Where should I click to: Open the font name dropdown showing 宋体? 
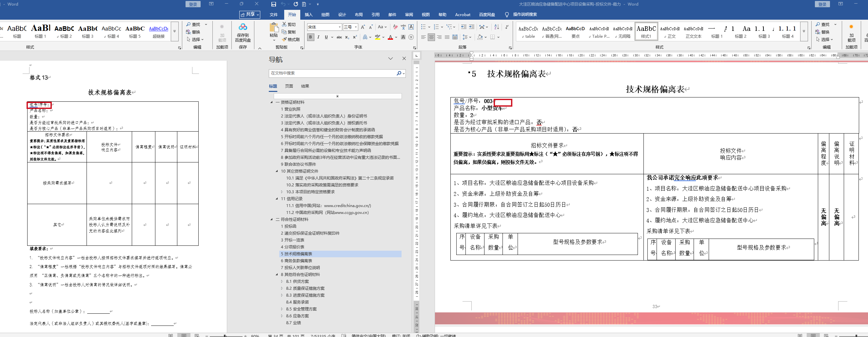coord(340,27)
